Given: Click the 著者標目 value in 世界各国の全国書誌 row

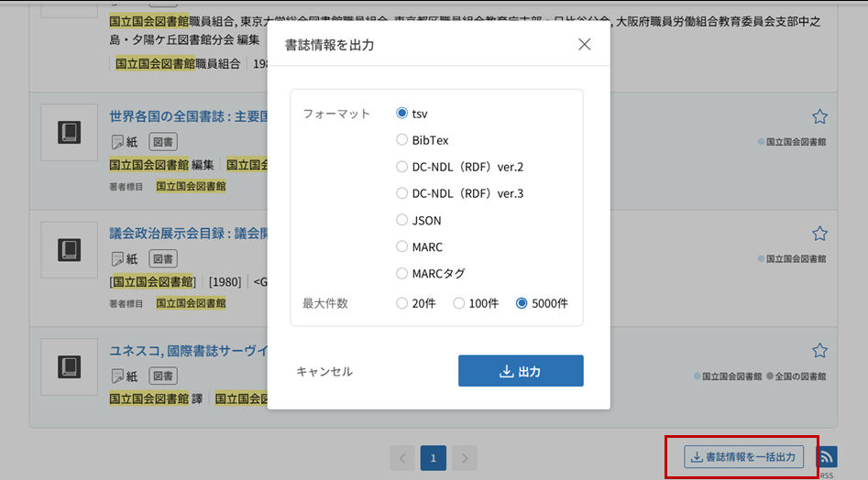Looking at the screenshot, I should click(191, 186).
